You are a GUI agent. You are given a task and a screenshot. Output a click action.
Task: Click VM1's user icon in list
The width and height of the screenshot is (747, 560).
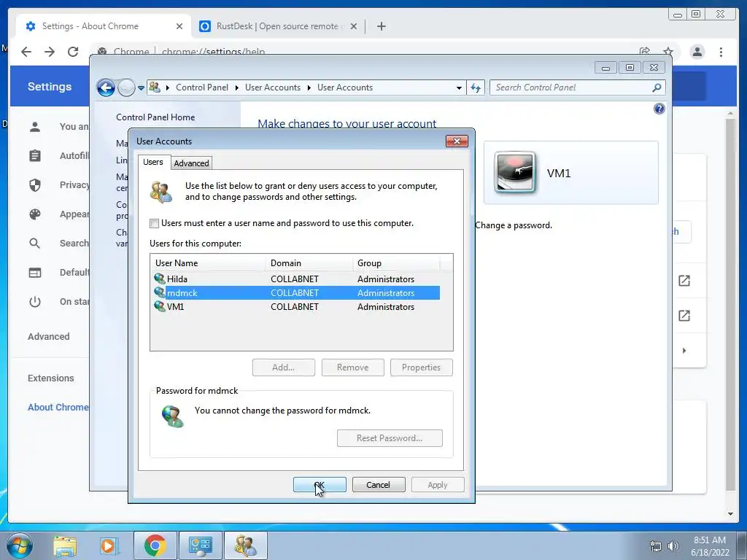point(160,306)
